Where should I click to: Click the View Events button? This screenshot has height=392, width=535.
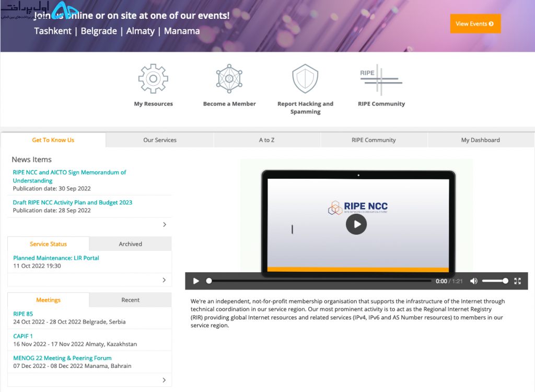475,24
